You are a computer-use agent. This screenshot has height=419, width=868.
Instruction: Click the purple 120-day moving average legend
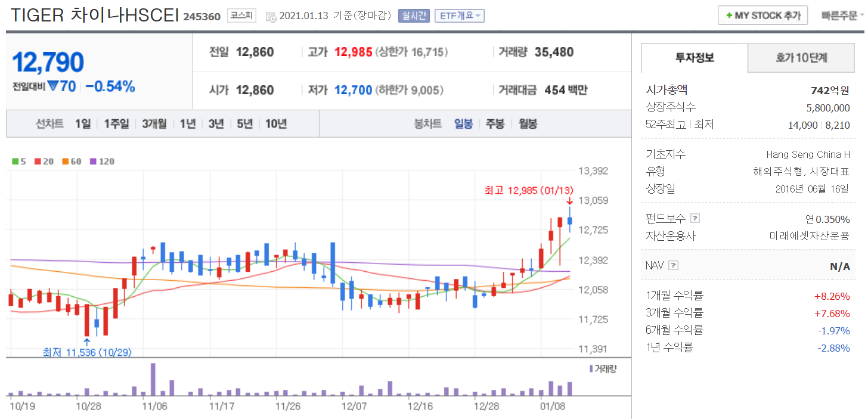click(93, 162)
